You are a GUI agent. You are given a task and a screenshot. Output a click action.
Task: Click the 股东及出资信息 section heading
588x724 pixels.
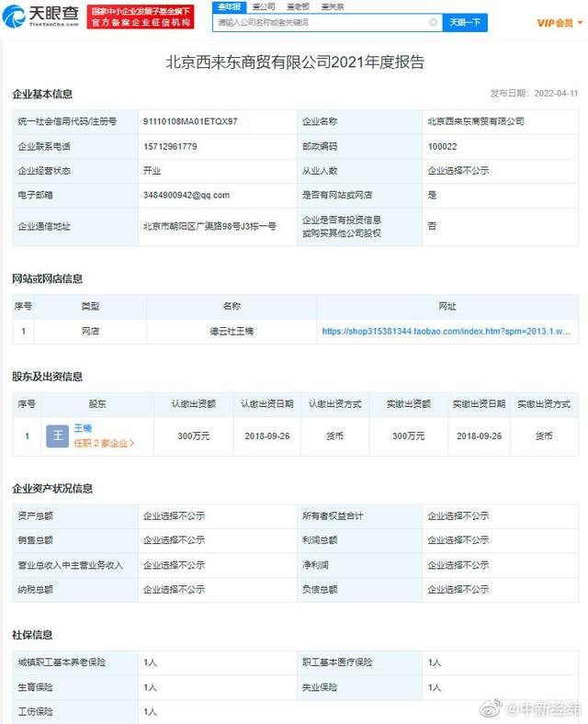[x=47, y=377]
